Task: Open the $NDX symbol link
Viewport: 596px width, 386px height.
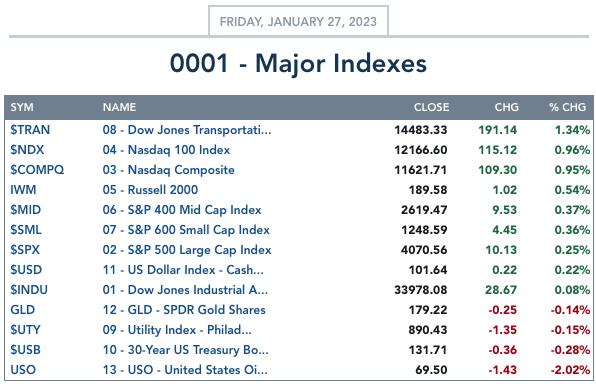Action: pos(27,150)
